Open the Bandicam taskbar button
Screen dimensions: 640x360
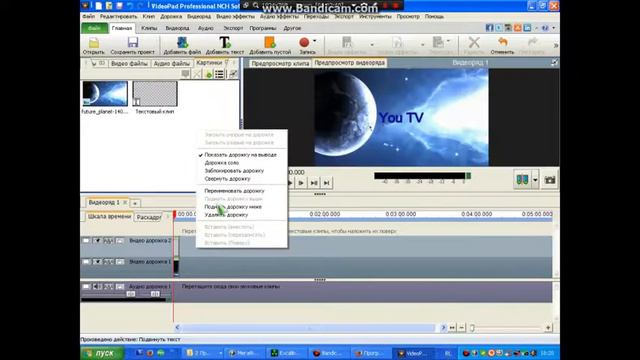328,353
